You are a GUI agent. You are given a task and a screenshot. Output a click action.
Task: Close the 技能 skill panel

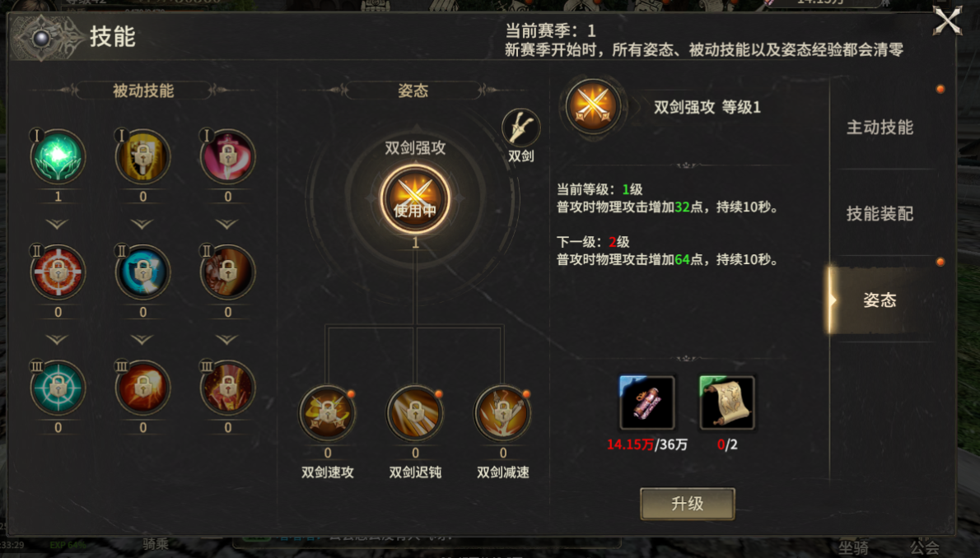point(947,21)
